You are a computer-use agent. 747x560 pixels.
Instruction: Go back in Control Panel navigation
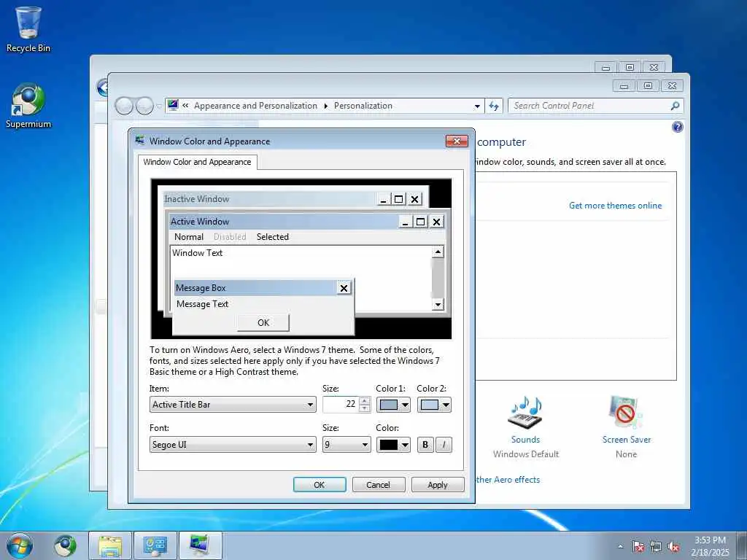tap(124, 106)
